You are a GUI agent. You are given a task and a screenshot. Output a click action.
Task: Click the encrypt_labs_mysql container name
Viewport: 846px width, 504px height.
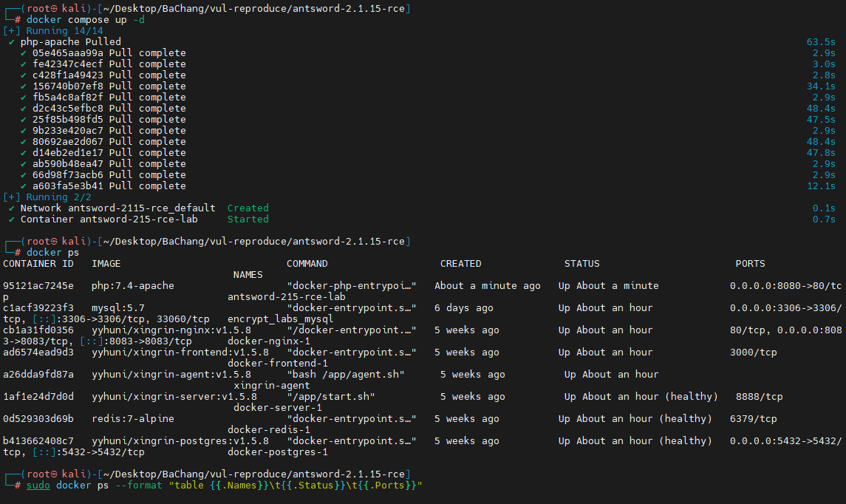pos(280,319)
